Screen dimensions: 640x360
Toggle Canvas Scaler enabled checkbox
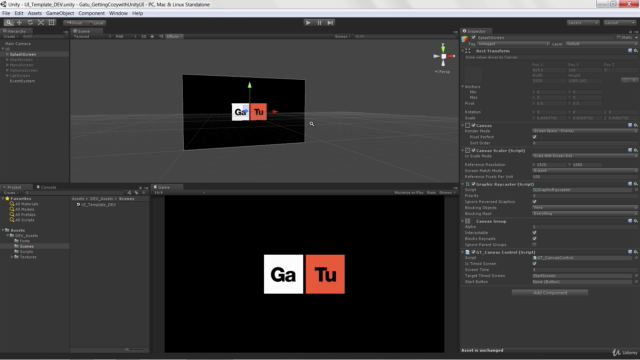click(x=473, y=150)
